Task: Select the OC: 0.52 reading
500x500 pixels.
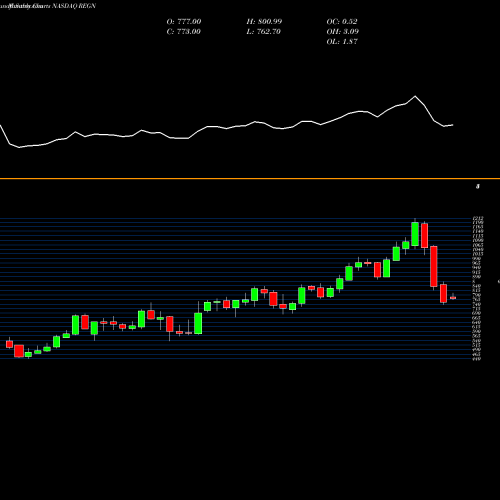Action: click(342, 21)
